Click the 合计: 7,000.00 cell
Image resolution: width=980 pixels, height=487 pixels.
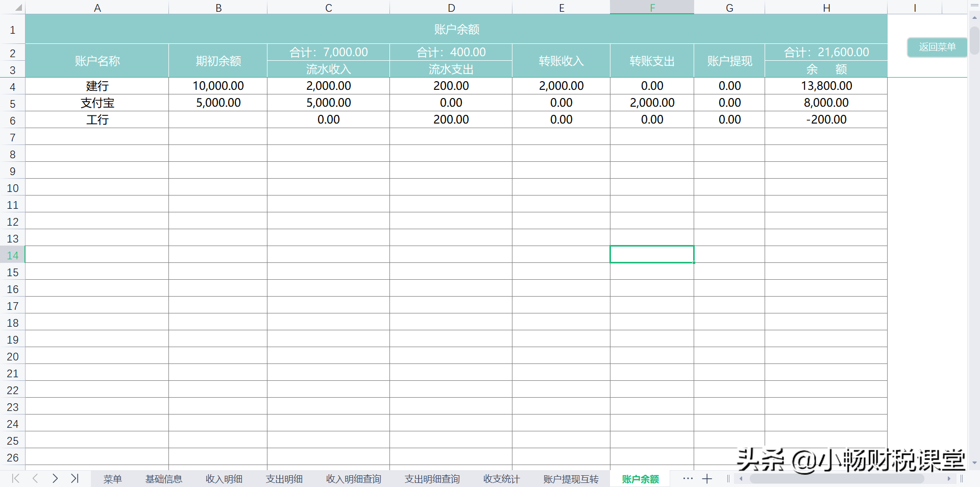click(x=328, y=52)
